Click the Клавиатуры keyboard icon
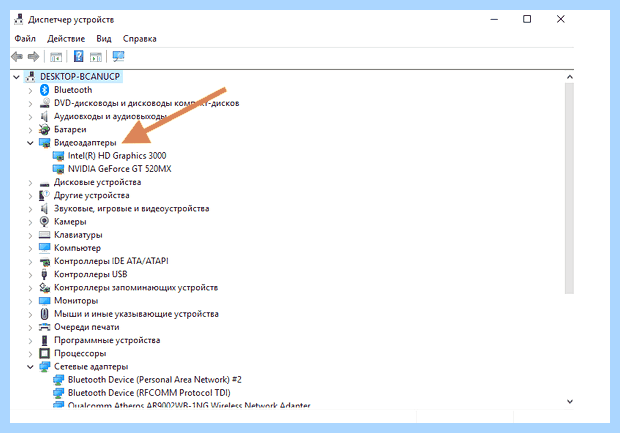Screen dimensions: 620x433 pos(44,235)
